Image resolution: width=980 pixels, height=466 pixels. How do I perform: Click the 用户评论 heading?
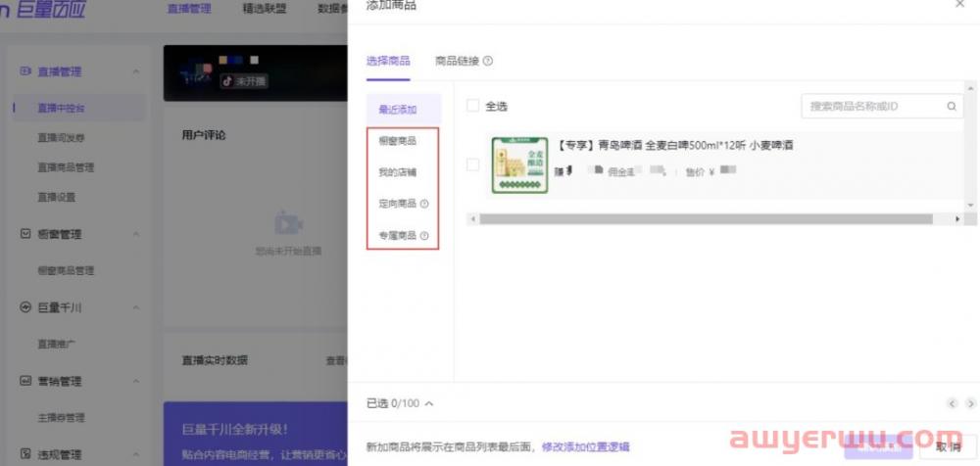click(204, 135)
